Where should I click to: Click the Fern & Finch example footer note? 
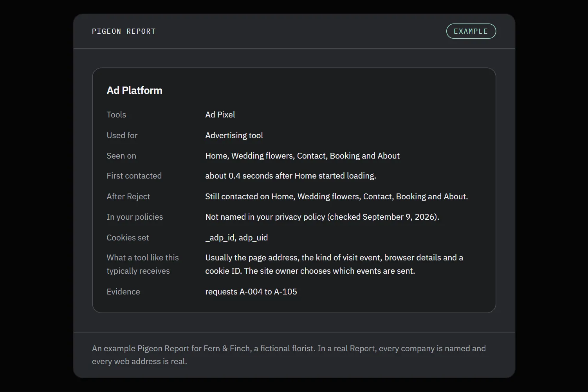[289, 355]
